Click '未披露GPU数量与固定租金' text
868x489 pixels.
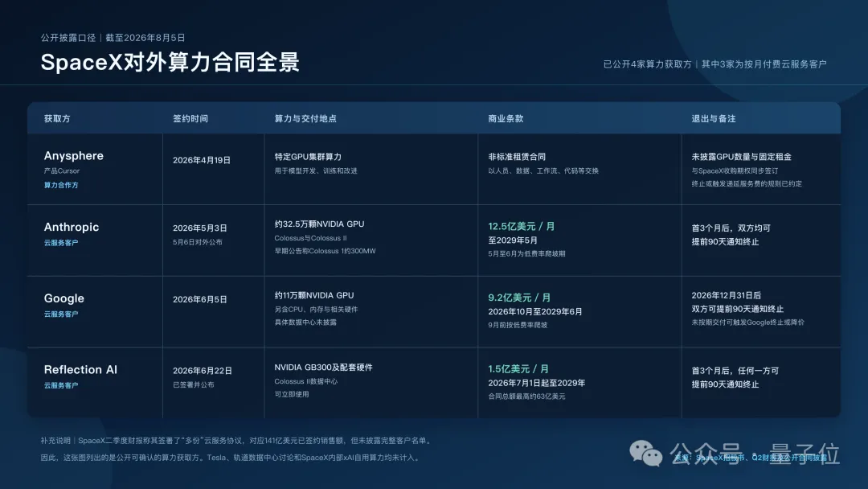coord(741,157)
